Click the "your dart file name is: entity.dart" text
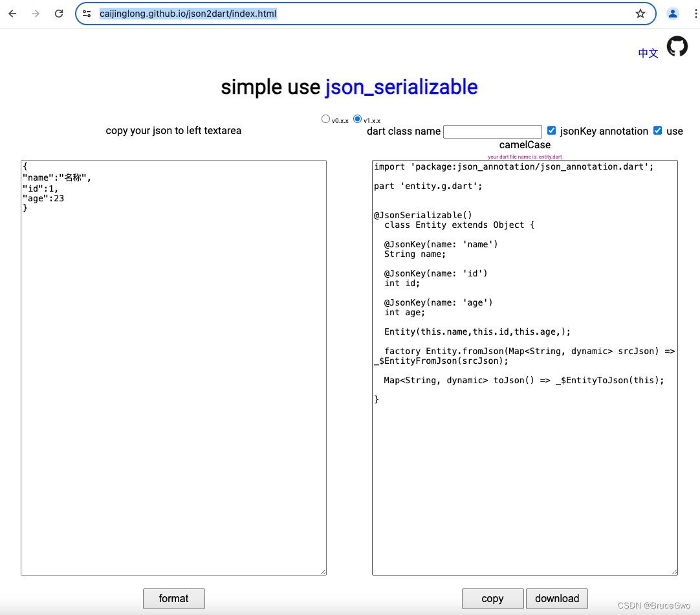 525,157
